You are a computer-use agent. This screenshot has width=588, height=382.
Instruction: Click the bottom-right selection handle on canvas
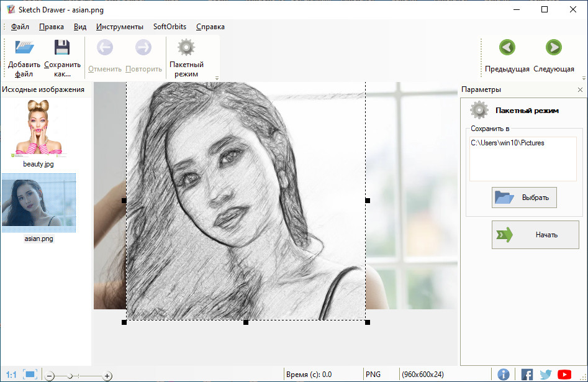(x=368, y=322)
